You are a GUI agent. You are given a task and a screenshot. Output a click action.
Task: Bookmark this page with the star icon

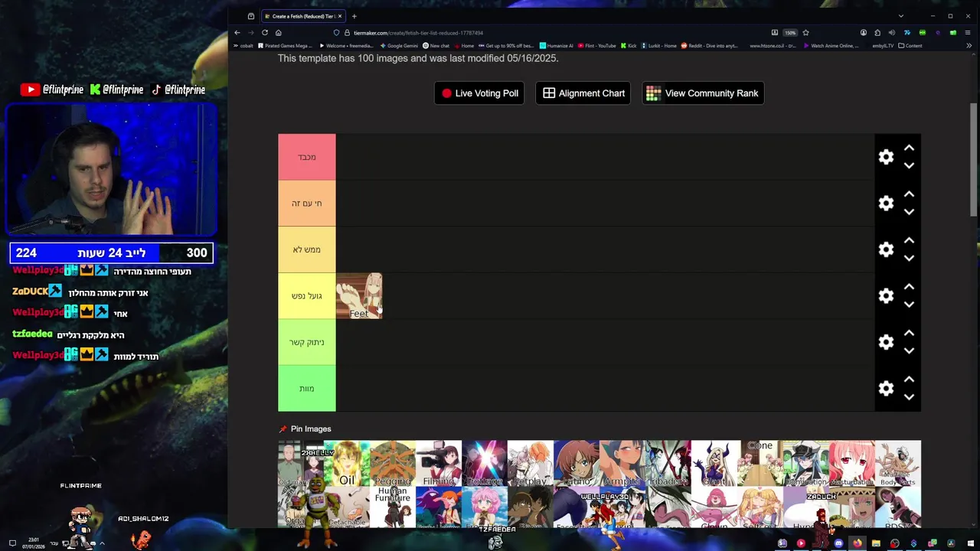tap(805, 33)
